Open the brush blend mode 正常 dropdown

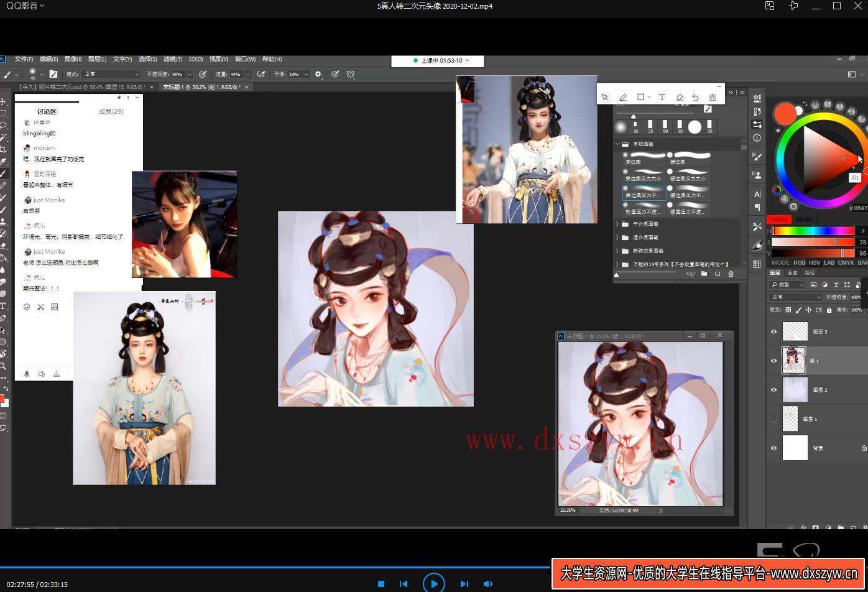pyautogui.click(x=111, y=74)
